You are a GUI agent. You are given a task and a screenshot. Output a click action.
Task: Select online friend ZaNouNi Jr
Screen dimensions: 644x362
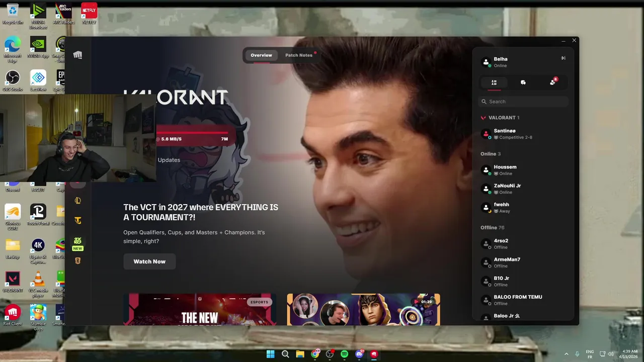523,189
